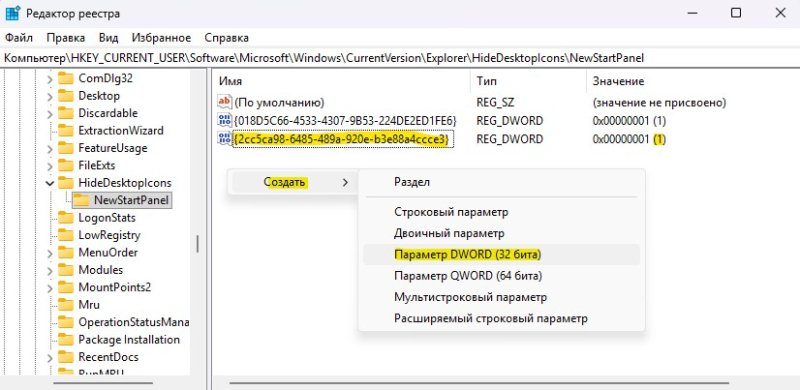Expand the RecentDocs tree node
This screenshot has width=800, height=390.
(49, 358)
